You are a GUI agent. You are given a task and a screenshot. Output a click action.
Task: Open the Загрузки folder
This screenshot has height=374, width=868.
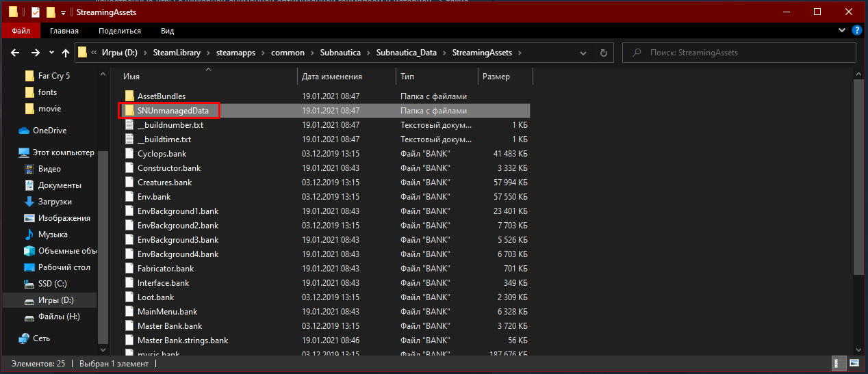point(55,202)
